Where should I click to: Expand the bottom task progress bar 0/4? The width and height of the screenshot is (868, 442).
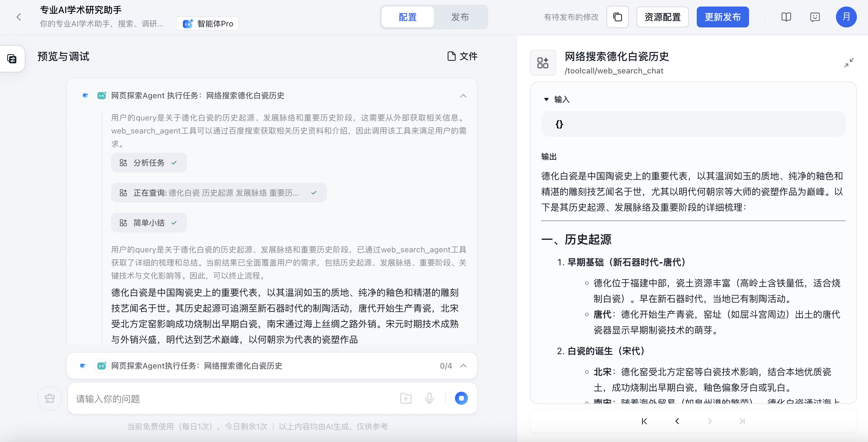463,366
